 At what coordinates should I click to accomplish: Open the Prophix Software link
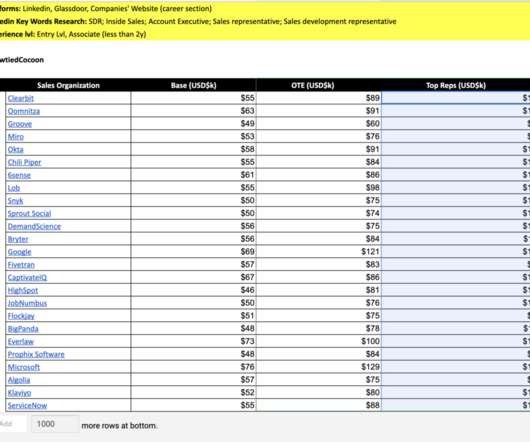pos(36,354)
